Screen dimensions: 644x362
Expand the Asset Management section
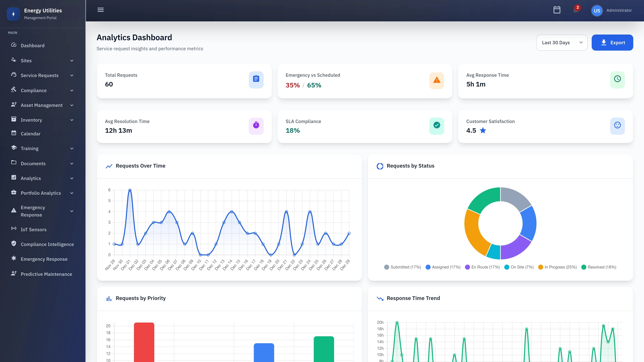click(x=41, y=105)
